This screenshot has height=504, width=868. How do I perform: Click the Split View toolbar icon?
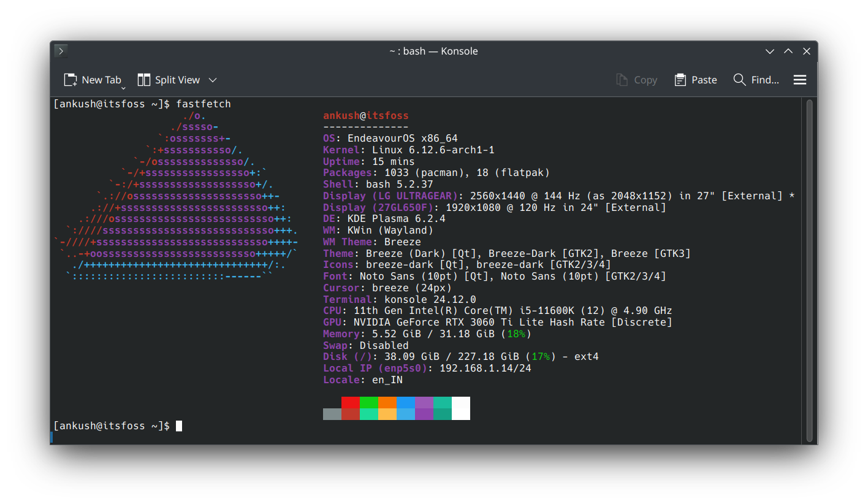click(144, 80)
